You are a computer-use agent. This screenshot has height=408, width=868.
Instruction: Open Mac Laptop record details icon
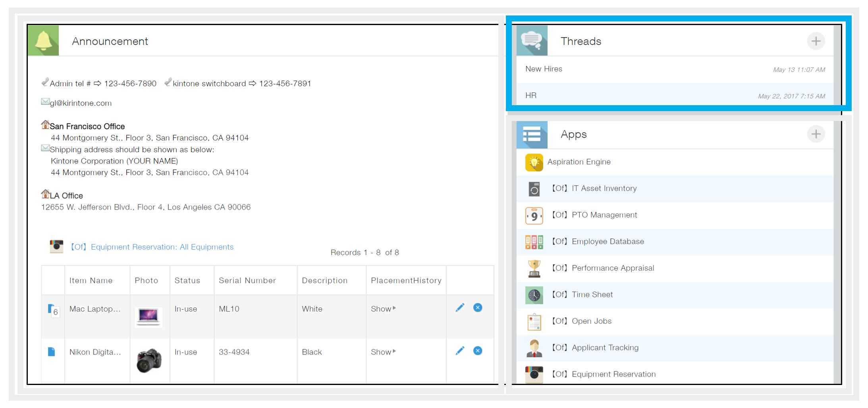pos(52,309)
